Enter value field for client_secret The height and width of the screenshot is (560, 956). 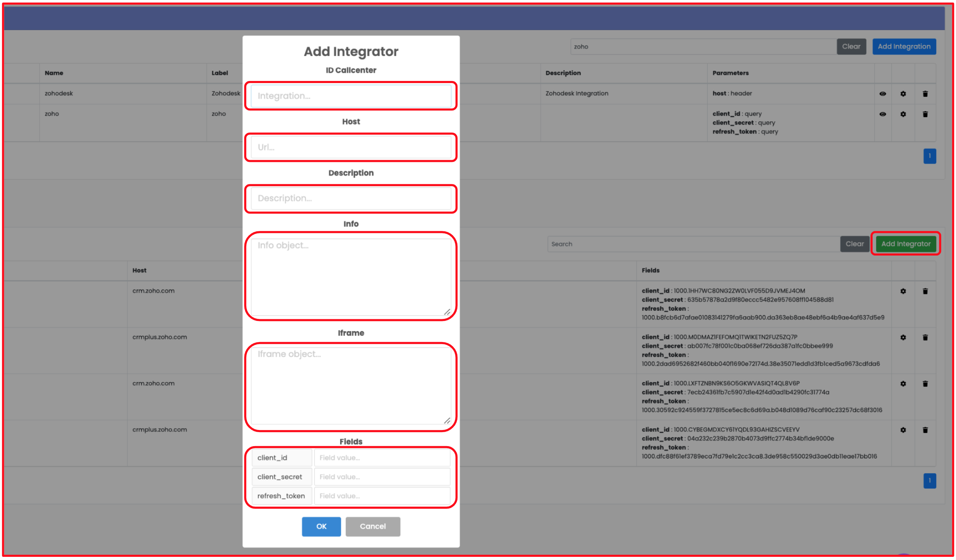[x=382, y=477]
